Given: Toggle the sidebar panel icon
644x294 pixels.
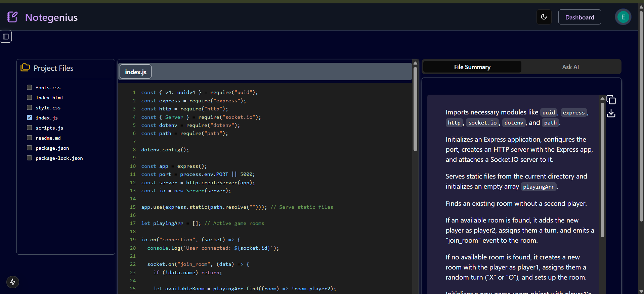Looking at the screenshot, I should point(6,37).
